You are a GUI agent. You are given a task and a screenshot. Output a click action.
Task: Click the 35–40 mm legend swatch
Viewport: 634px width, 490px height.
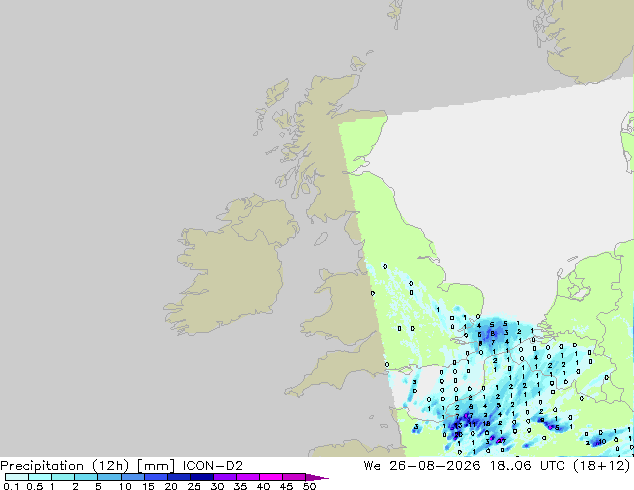(x=247, y=477)
